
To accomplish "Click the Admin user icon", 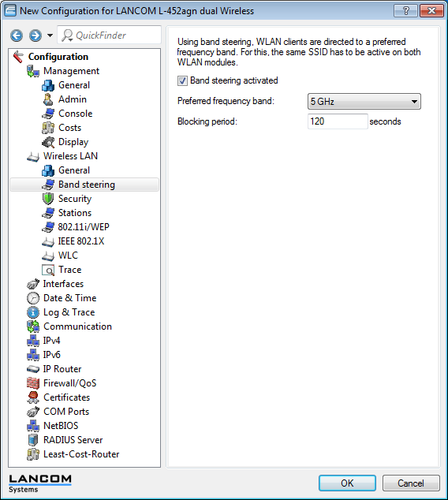I will 48,99.
